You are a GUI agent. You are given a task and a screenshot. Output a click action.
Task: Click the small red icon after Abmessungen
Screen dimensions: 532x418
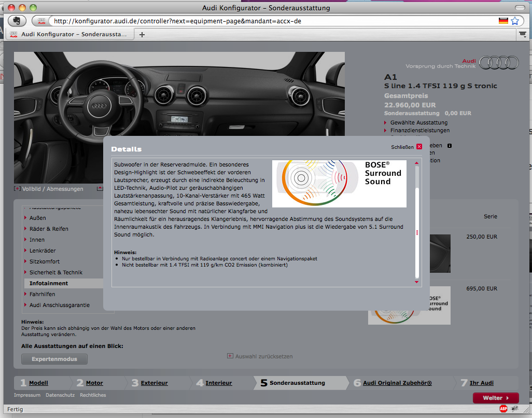click(100, 188)
